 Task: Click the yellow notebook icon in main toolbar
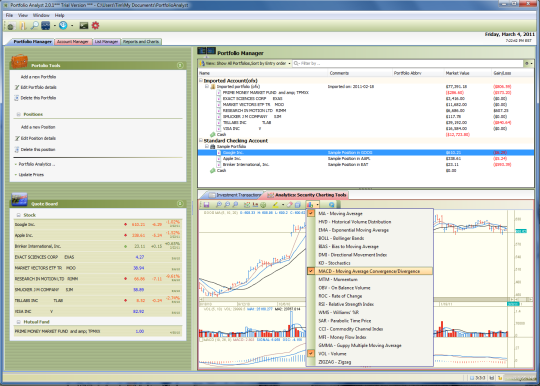point(23,25)
